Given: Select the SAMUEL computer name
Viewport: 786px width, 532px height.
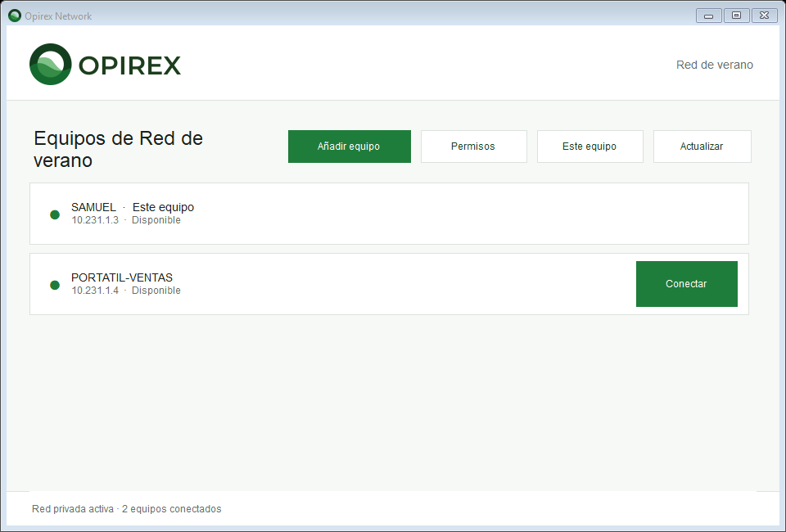Looking at the screenshot, I should pos(93,207).
